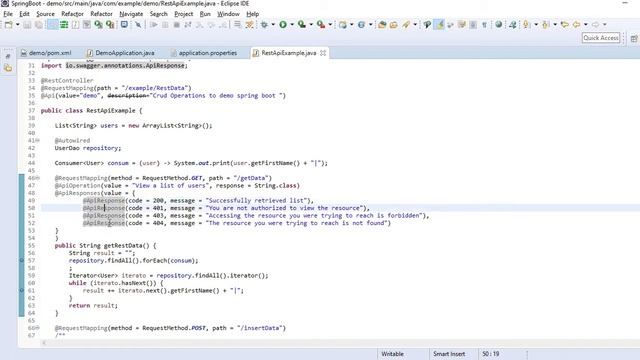
Task: Open the Window menu
Action: tap(228, 14)
